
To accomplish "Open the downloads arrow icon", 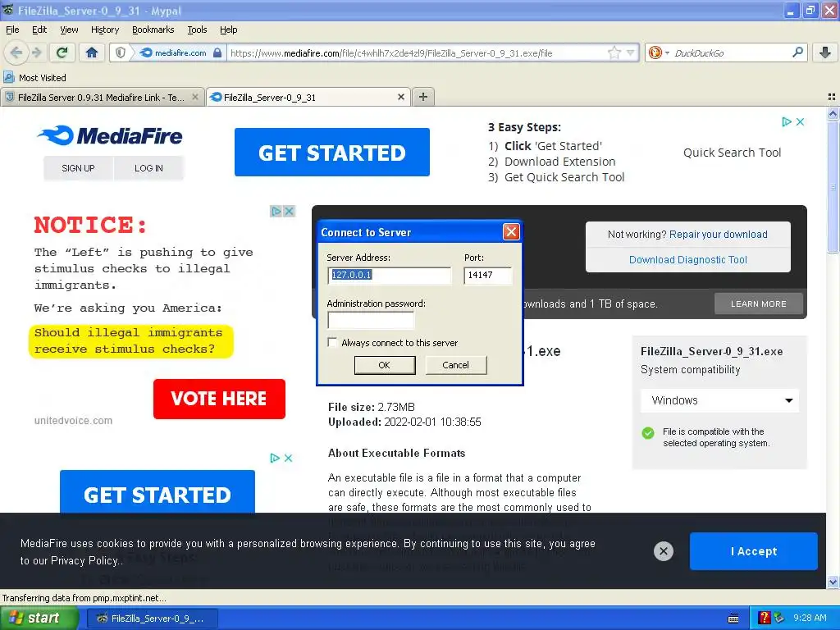I will pos(825,52).
